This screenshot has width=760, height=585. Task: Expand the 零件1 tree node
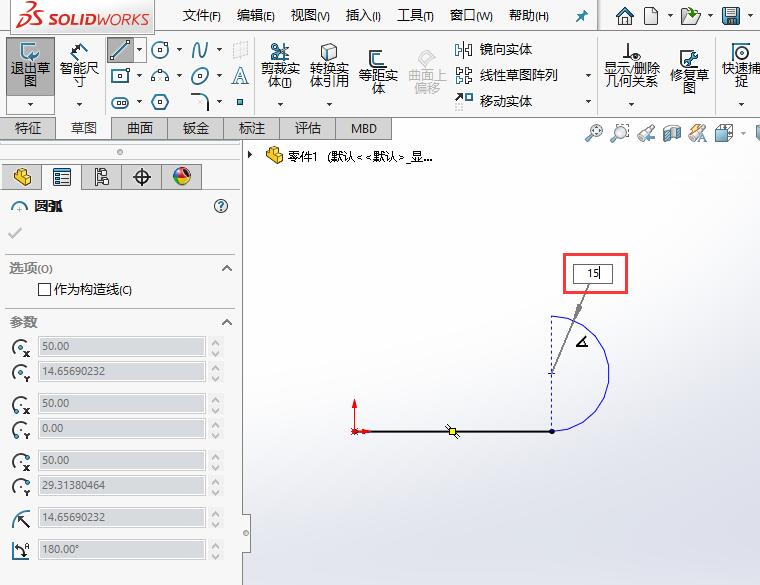pos(250,155)
